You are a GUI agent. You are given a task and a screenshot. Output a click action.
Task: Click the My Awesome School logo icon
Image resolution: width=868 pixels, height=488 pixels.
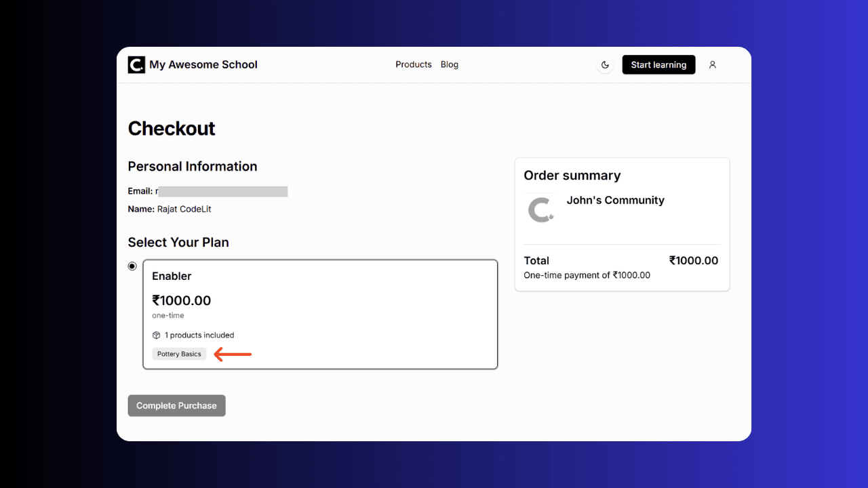pyautogui.click(x=136, y=65)
